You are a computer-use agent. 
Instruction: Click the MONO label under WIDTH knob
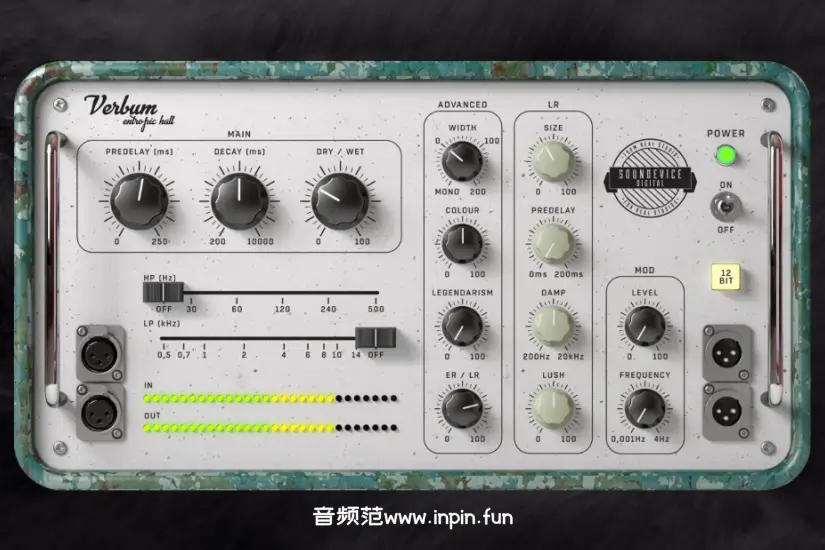click(x=447, y=192)
